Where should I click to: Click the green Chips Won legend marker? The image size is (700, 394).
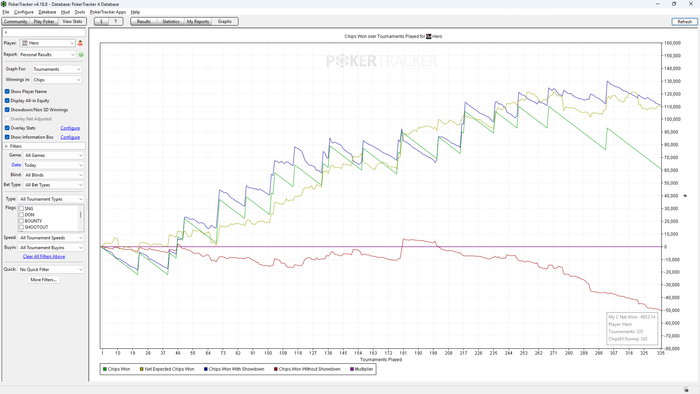105,369
